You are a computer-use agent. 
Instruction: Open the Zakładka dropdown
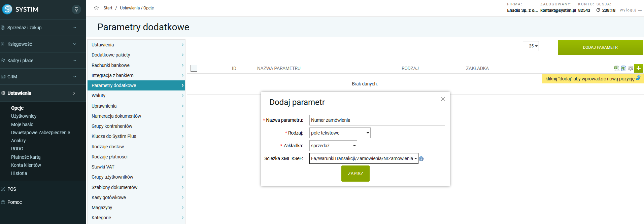tap(333, 146)
